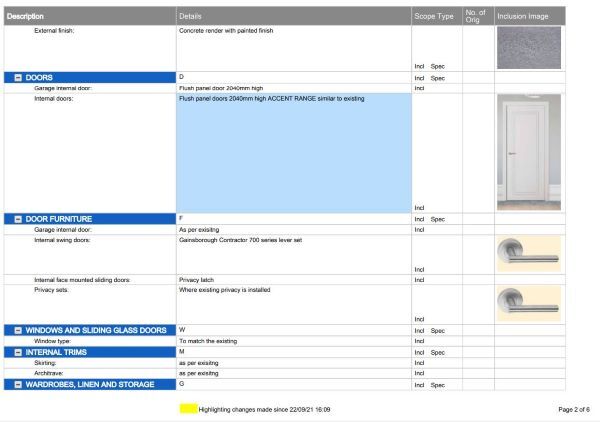Select 'Internal face mounted sliding doors:' label
The height and width of the screenshot is (422, 600).
[x=82, y=280]
